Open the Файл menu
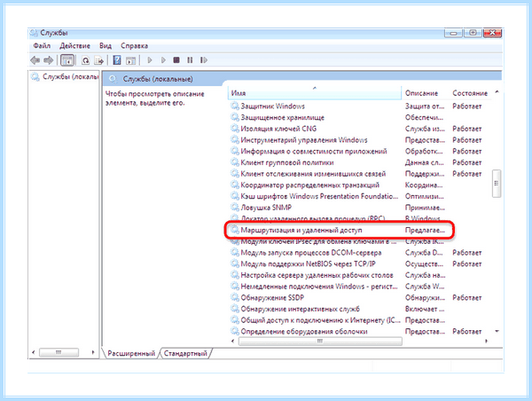 (42, 45)
